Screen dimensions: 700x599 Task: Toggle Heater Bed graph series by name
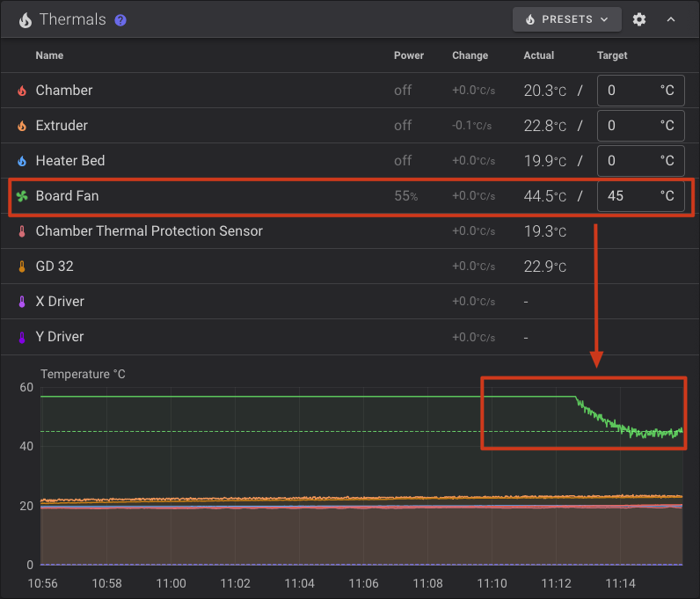pyautogui.click(x=70, y=161)
